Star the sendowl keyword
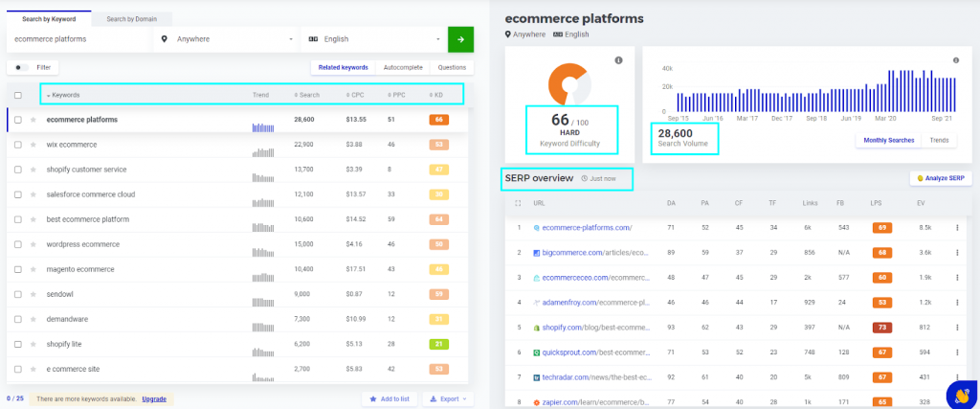The width and height of the screenshot is (980, 409). (33, 295)
